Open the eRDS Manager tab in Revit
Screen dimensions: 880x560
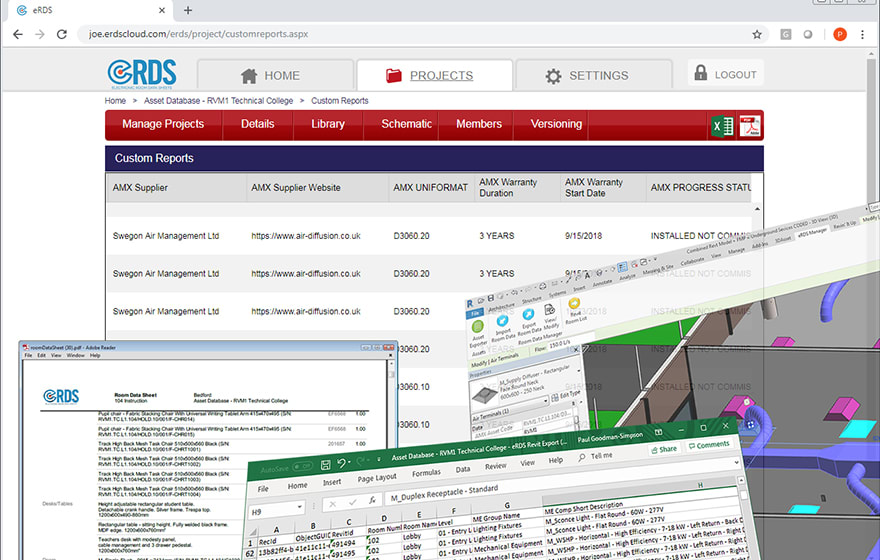(x=812, y=231)
